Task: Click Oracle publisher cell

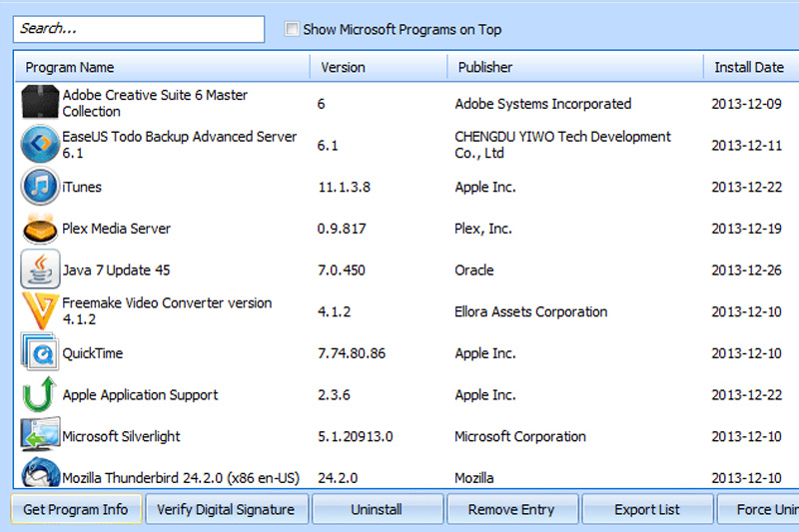Action: coord(473,269)
